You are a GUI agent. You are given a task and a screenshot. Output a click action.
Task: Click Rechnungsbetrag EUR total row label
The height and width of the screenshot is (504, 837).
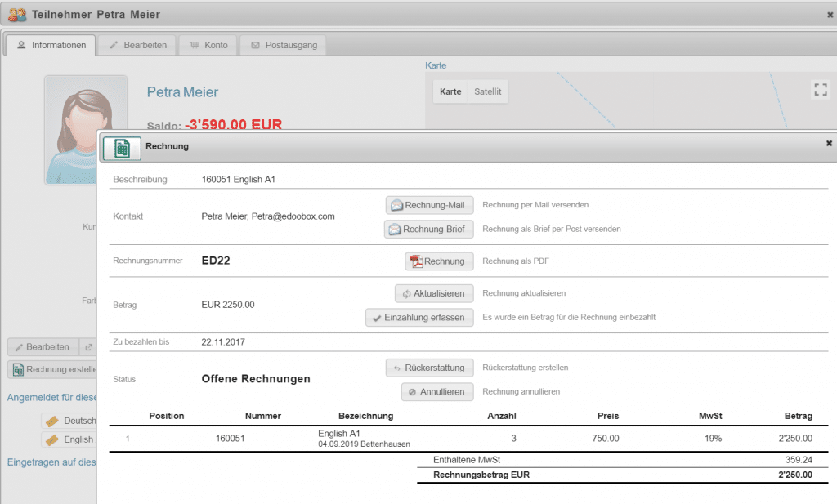tap(481, 475)
